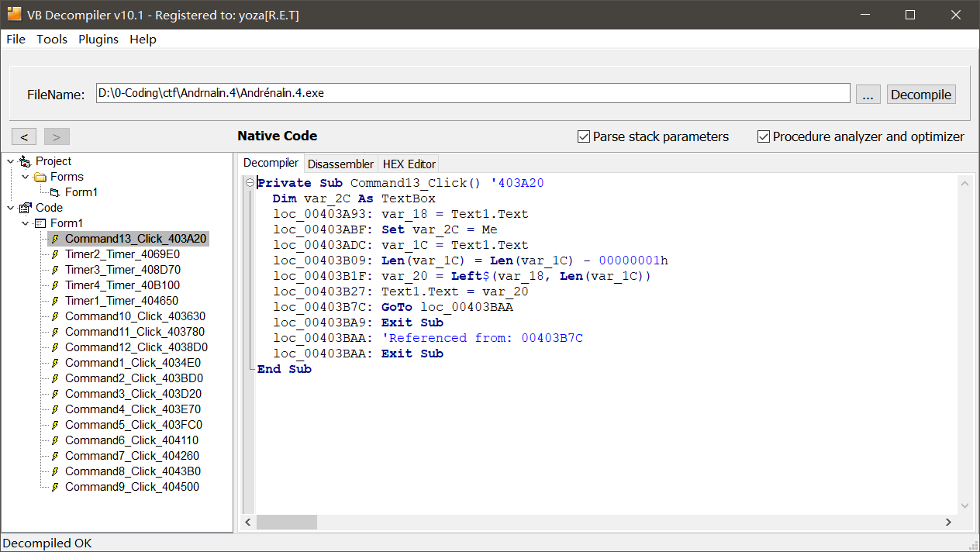The image size is (980, 552).
Task: Click the lightning icon beside Command6_Click_404110
Action: pyautogui.click(x=55, y=440)
